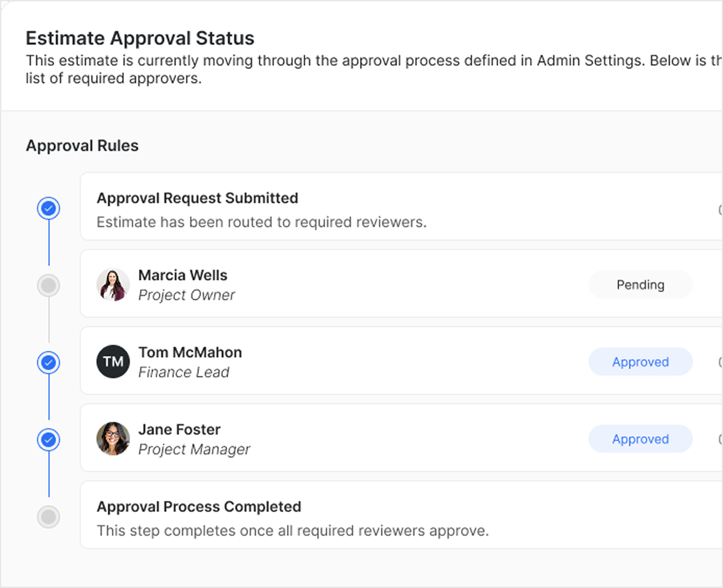Click the checkmark step icon beside Jane Foster

pos(48,440)
